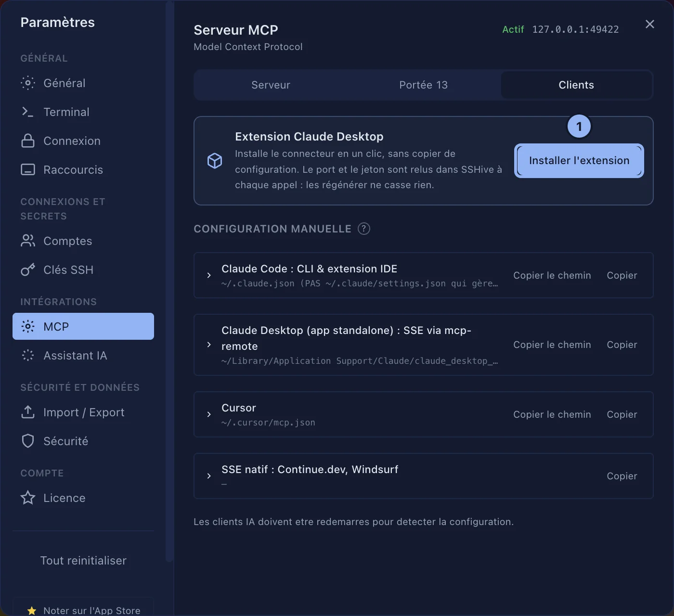Click Tout reinitialiser in sidebar

83,561
